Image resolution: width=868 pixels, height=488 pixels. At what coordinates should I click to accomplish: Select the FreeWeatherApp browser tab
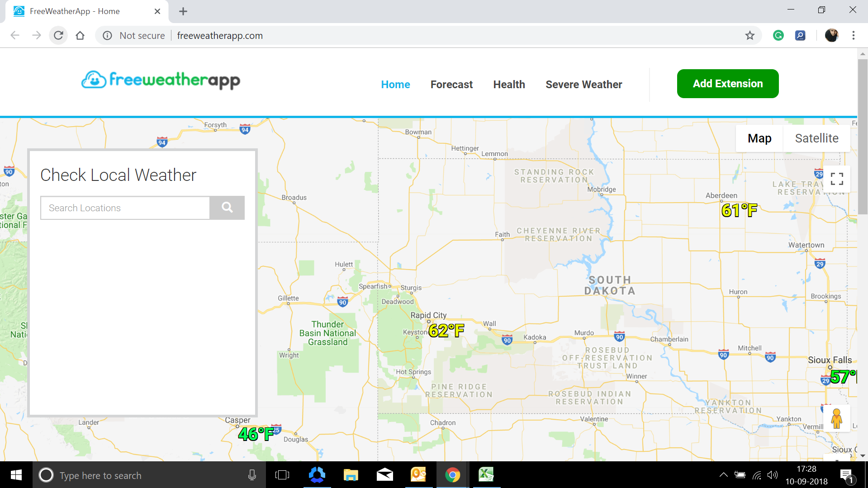click(x=75, y=11)
